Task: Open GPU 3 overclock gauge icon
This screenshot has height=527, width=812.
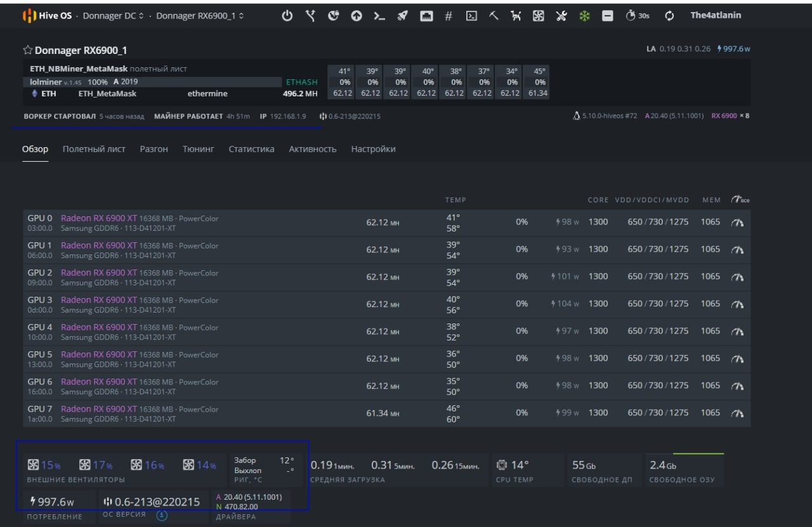Action: (737, 304)
